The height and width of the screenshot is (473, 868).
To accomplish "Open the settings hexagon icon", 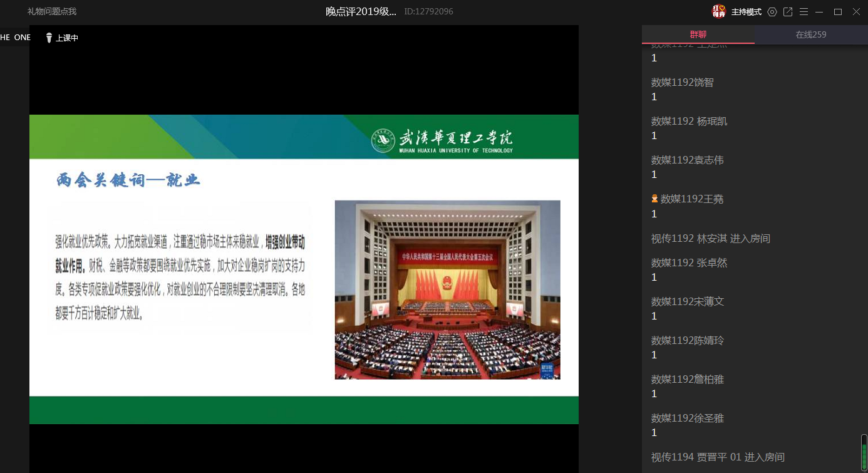I will [x=772, y=12].
